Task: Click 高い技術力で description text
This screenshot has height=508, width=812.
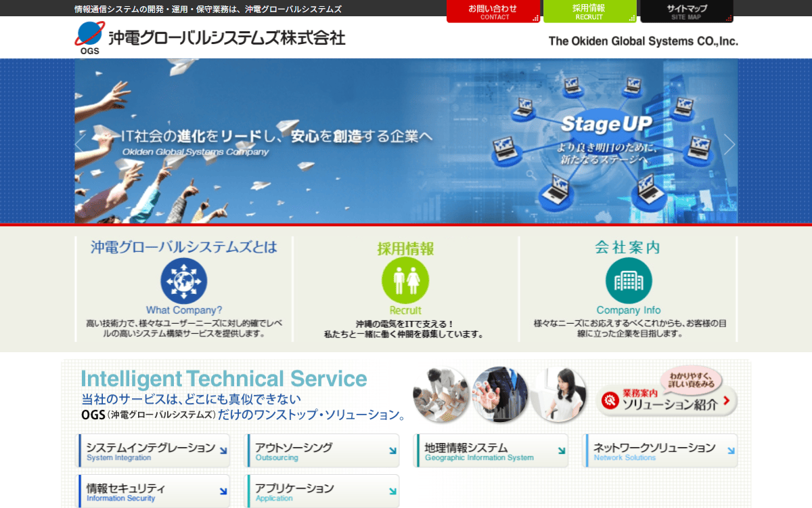Action: pyautogui.click(x=184, y=329)
